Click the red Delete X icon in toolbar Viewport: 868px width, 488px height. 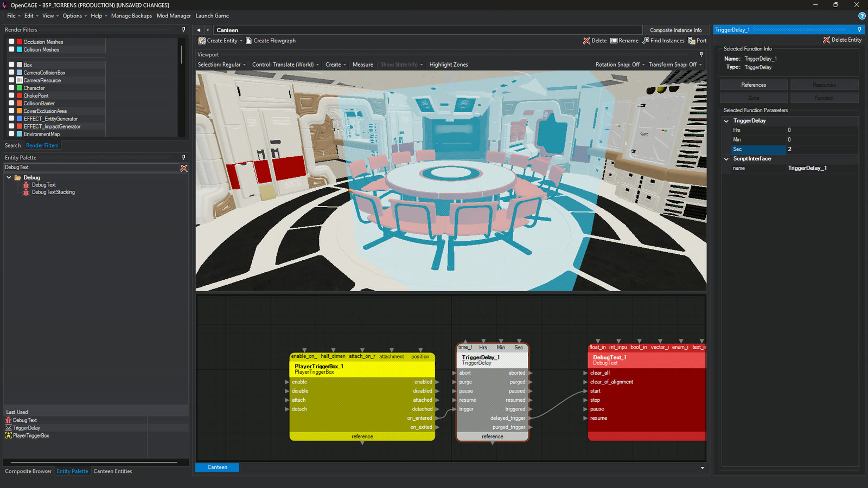[586, 41]
